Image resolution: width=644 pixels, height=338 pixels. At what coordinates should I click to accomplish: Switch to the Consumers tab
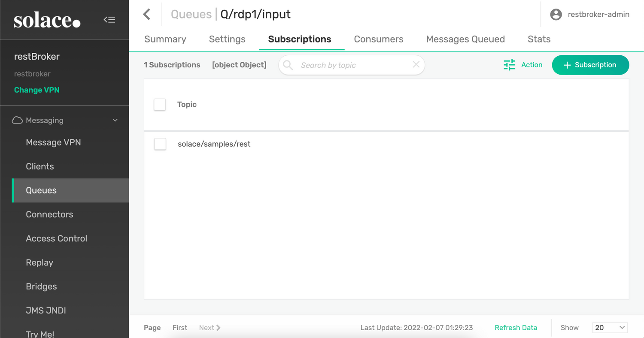tap(378, 39)
